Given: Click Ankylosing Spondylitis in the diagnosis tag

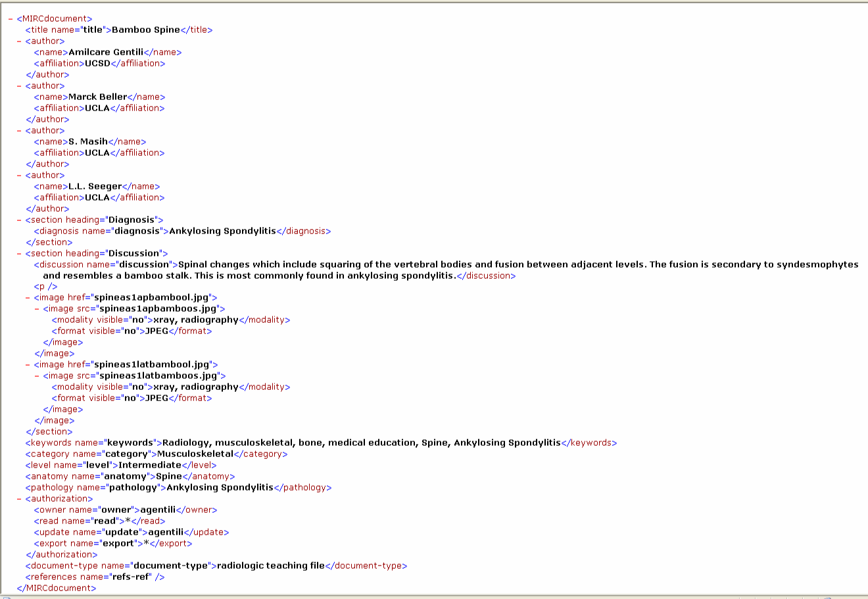Looking at the screenshot, I should click(222, 231).
